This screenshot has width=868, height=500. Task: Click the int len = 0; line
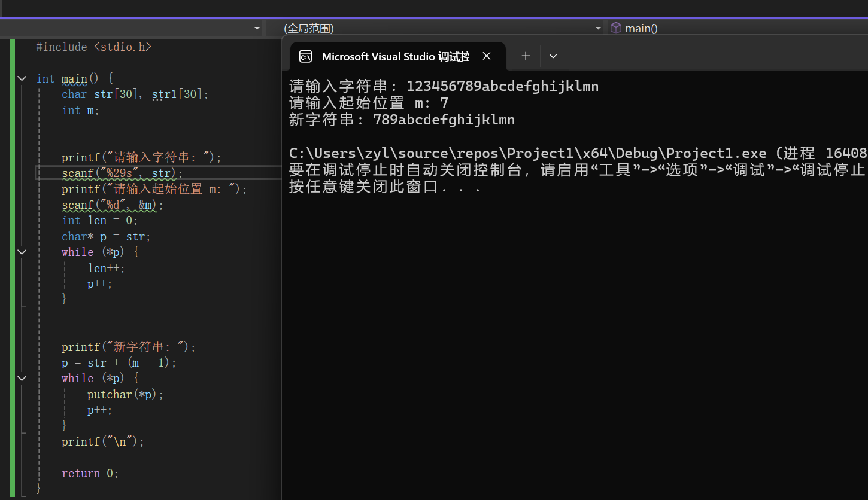(99, 221)
